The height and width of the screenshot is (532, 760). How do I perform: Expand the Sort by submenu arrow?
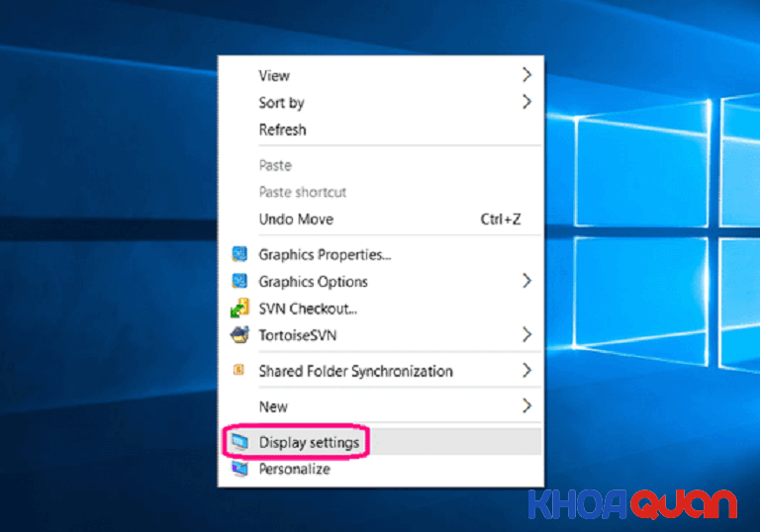tap(526, 102)
